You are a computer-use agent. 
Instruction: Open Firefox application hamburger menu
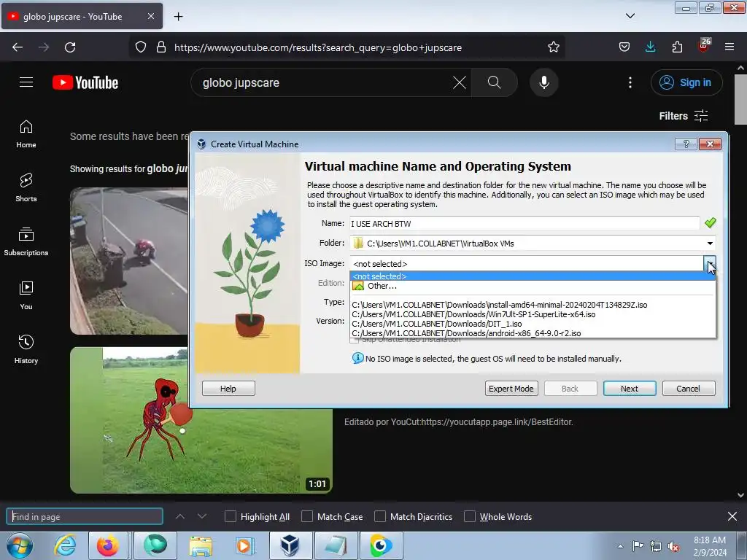pyautogui.click(x=729, y=47)
